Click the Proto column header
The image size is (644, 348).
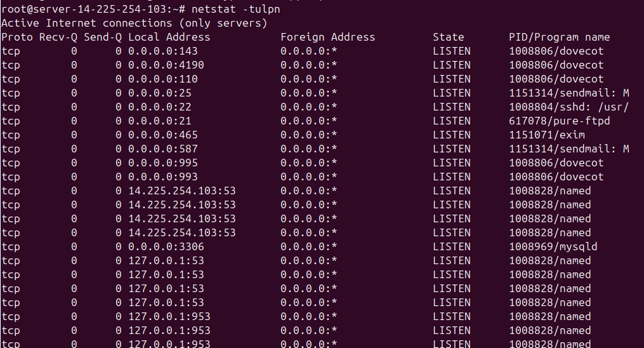tap(17, 37)
